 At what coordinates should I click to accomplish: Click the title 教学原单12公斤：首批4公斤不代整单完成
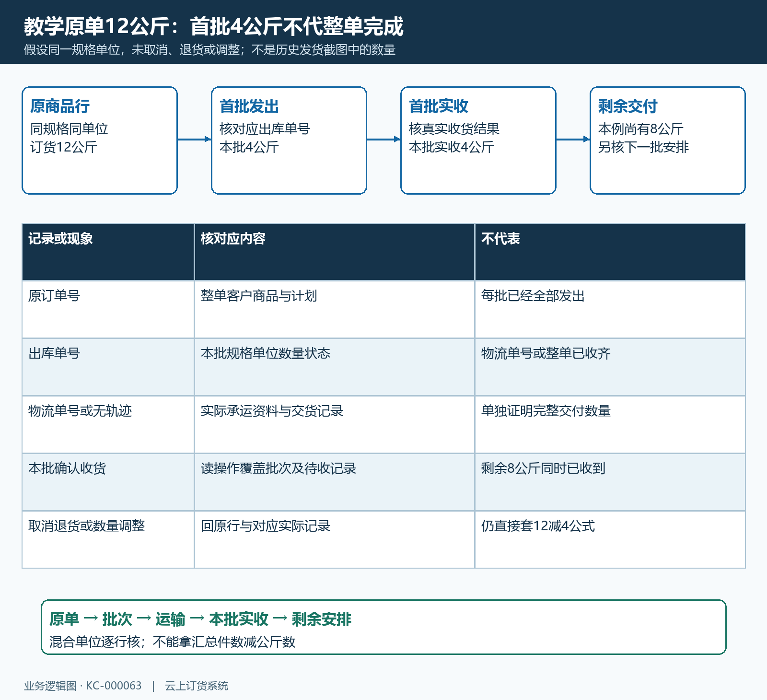[214, 26]
